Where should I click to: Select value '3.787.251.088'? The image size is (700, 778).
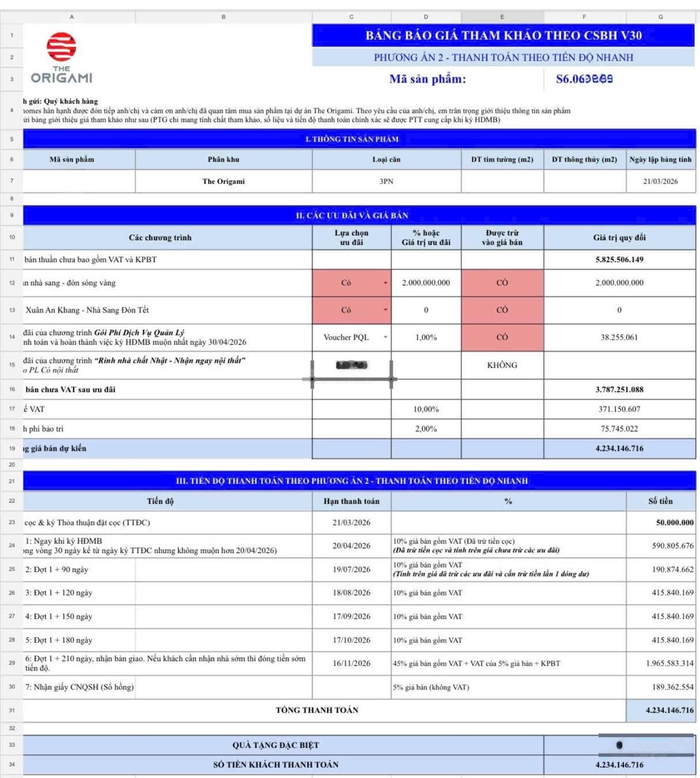tap(619, 389)
